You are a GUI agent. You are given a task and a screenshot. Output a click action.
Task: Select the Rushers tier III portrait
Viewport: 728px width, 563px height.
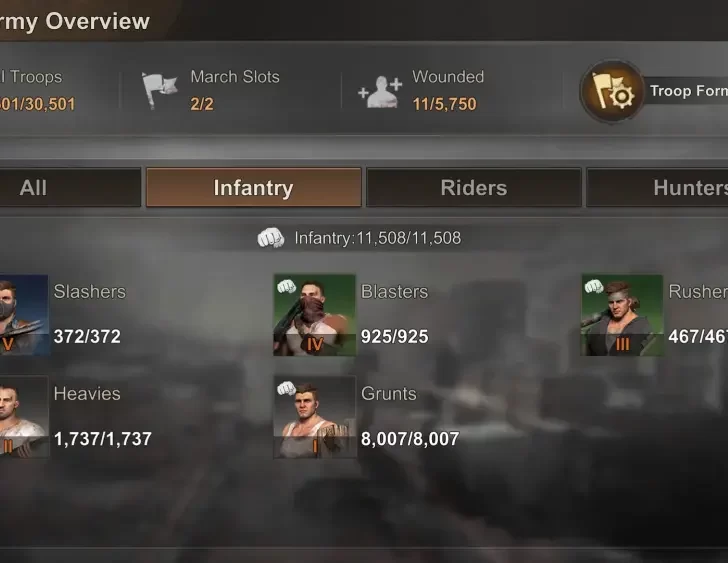tap(622, 315)
